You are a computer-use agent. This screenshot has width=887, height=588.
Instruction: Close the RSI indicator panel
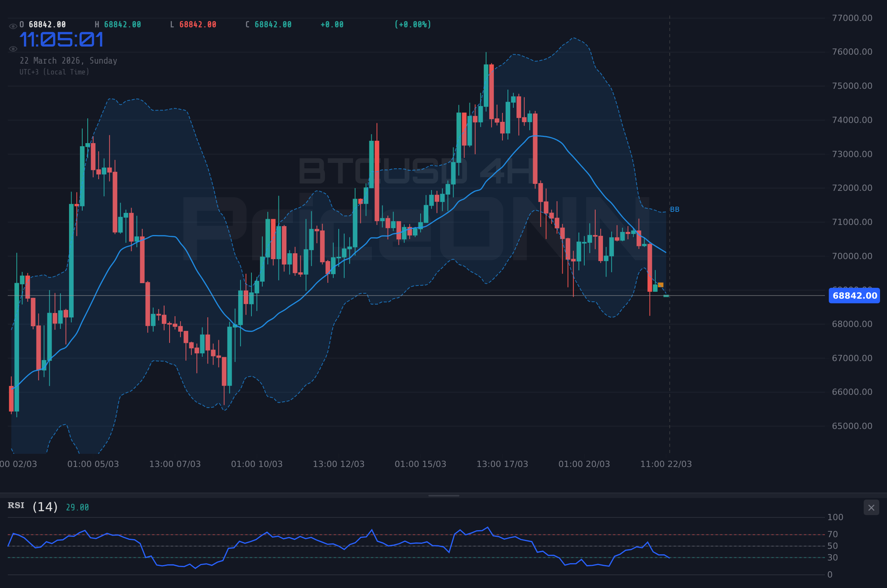pyautogui.click(x=871, y=508)
